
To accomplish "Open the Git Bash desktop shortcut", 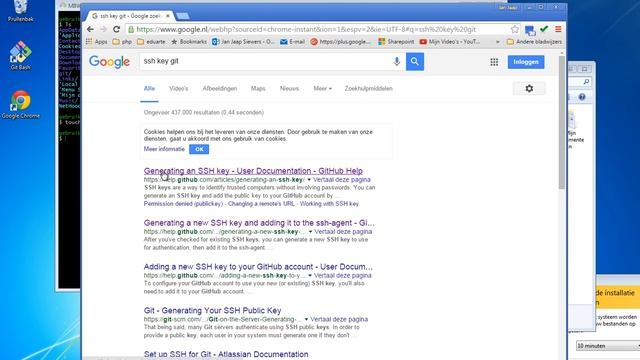I will coord(20,56).
